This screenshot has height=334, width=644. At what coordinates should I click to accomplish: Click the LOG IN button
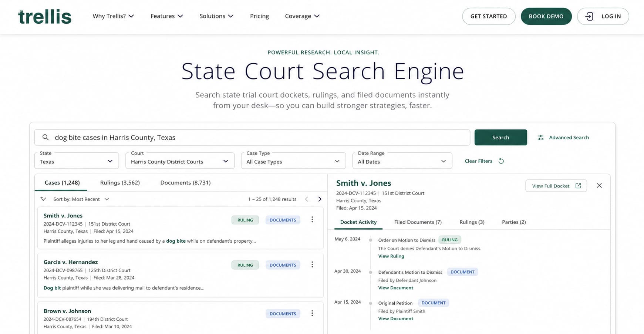(x=603, y=16)
